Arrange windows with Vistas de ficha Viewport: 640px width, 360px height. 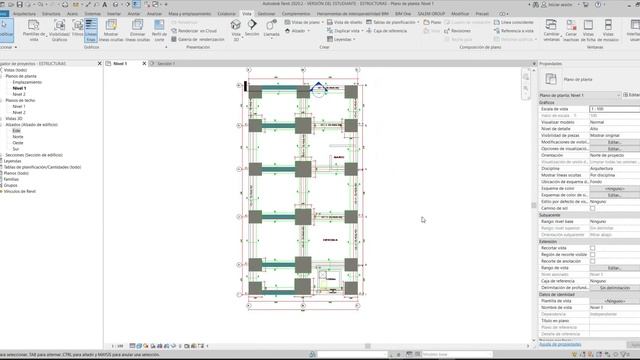(x=588, y=30)
